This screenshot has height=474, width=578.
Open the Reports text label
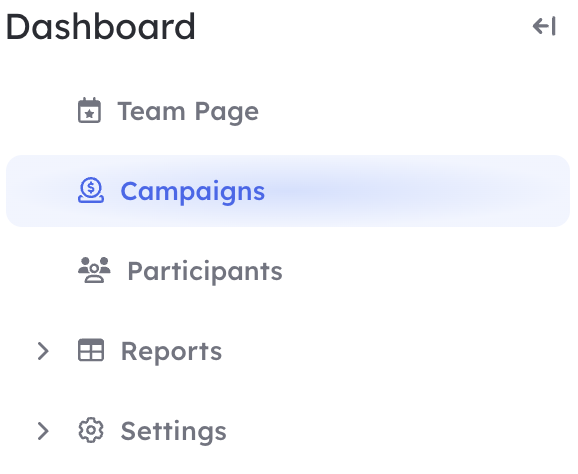172,352
